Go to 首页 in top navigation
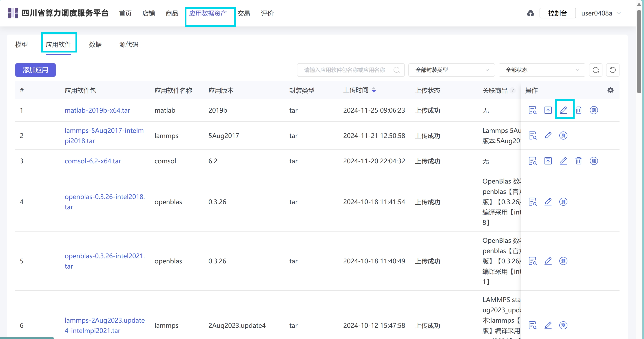 tap(125, 13)
